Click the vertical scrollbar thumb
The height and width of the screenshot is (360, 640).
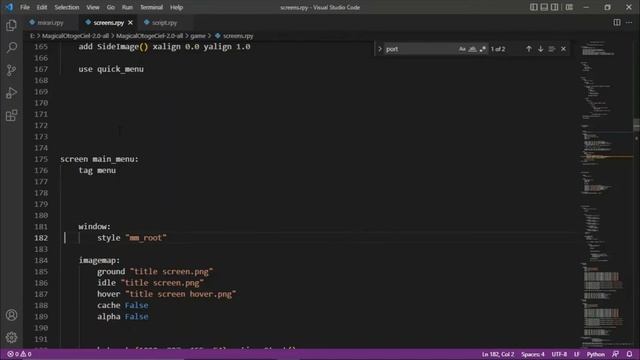[x=637, y=124]
